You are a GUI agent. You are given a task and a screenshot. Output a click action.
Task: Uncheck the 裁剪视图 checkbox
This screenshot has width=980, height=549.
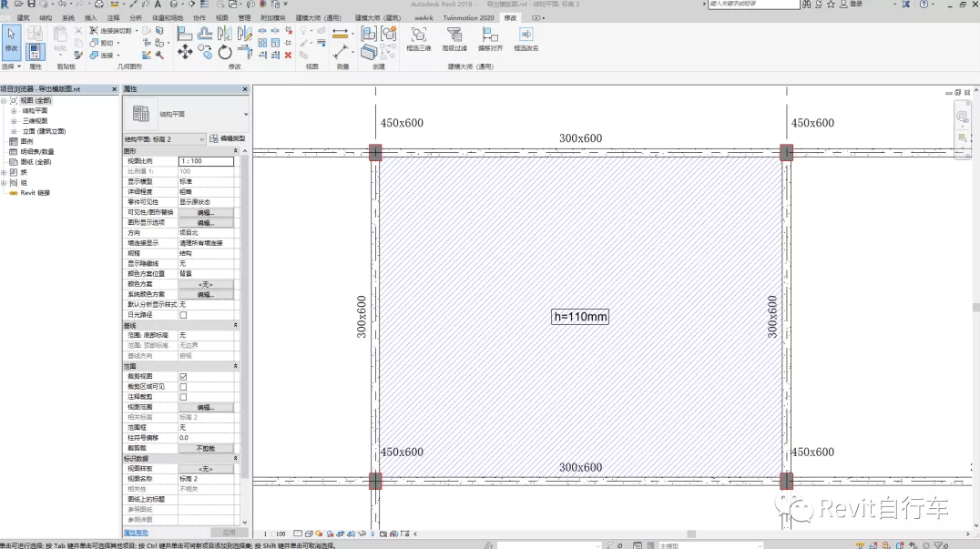click(x=183, y=376)
